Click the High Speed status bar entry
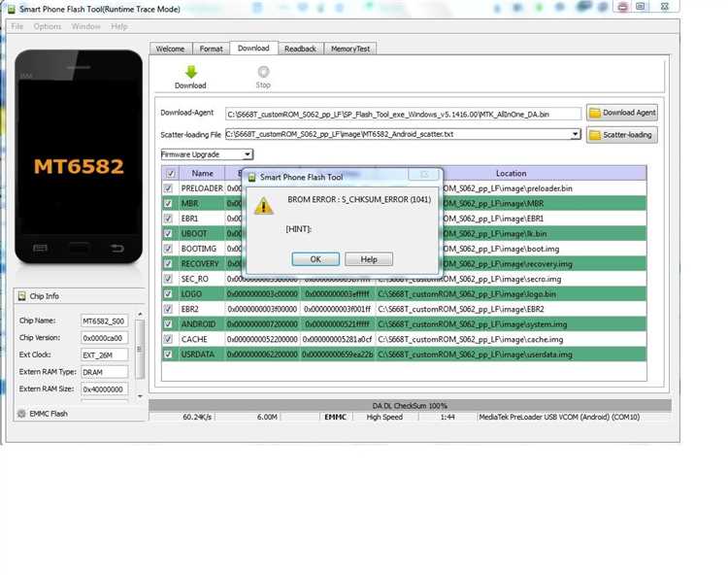Screen dimensions: 728x575 coord(385,417)
